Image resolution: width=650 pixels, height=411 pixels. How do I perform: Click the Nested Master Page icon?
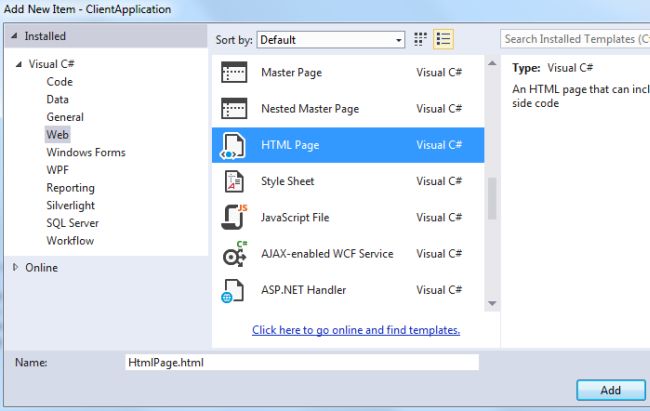pos(233,109)
